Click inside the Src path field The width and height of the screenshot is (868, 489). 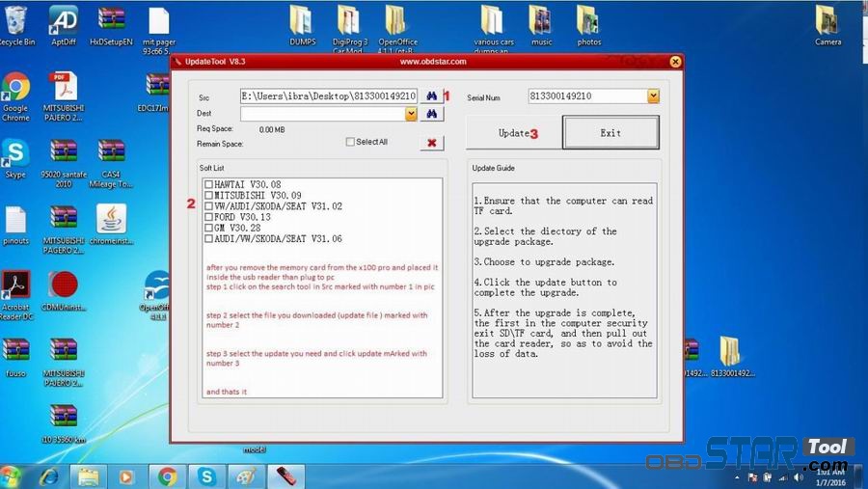coord(328,96)
